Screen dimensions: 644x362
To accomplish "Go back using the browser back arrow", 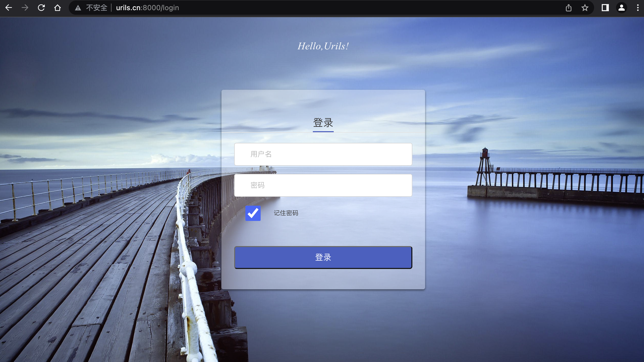I will 9,8.
